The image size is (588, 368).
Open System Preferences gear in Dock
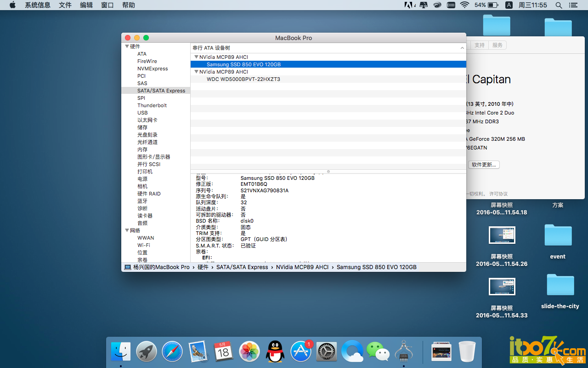(327, 352)
